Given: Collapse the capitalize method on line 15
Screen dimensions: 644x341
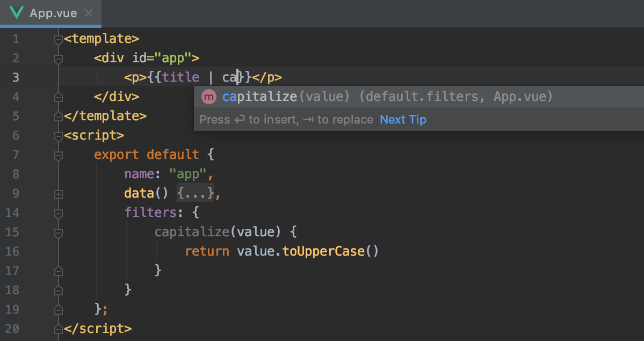Looking at the screenshot, I should pyautogui.click(x=59, y=233).
